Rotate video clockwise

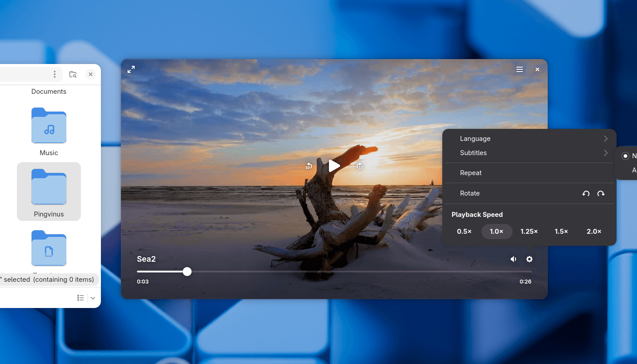[601, 193]
